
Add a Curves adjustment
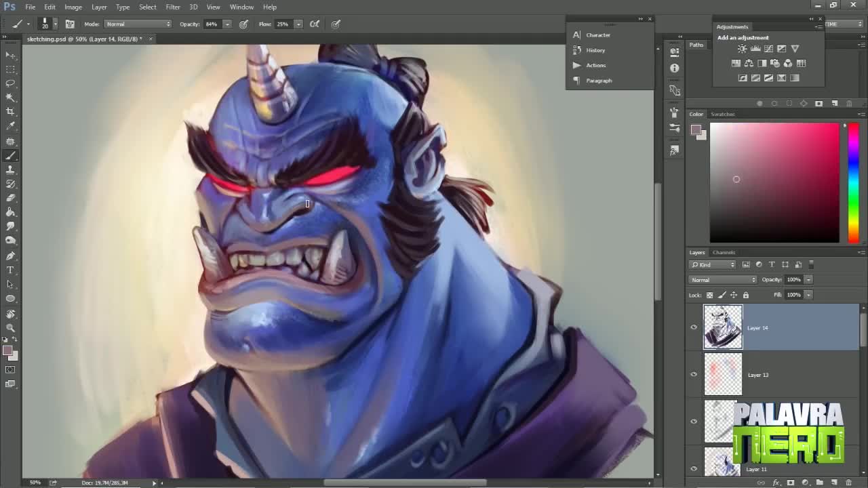pyautogui.click(x=768, y=49)
